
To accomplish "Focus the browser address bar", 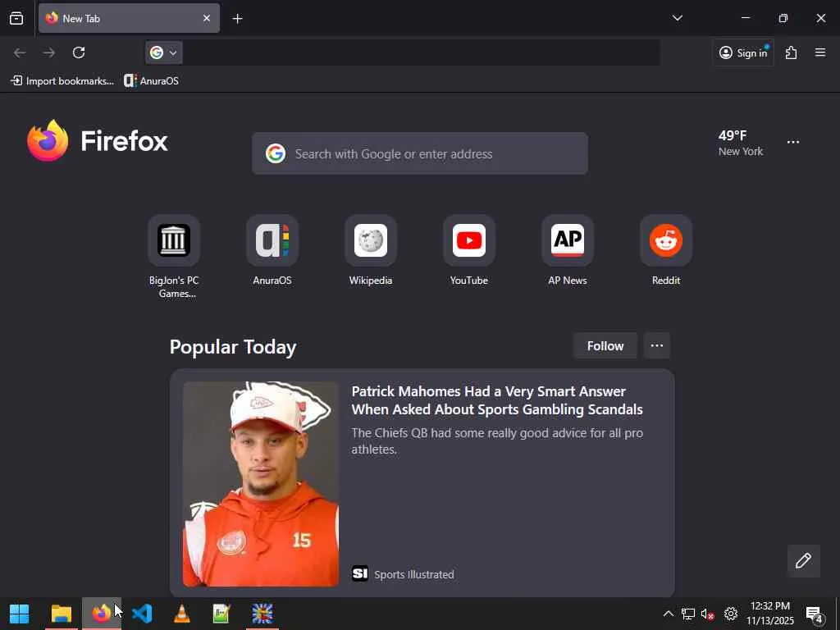I will [x=421, y=52].
